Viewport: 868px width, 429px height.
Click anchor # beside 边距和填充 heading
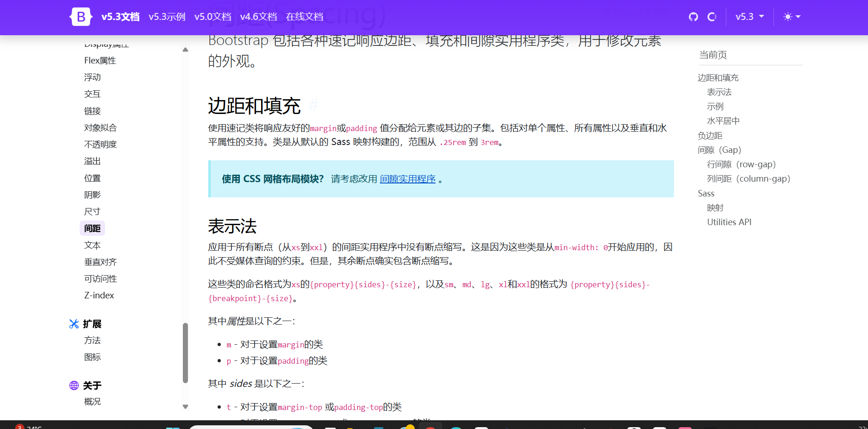click(x=313, y=106)
